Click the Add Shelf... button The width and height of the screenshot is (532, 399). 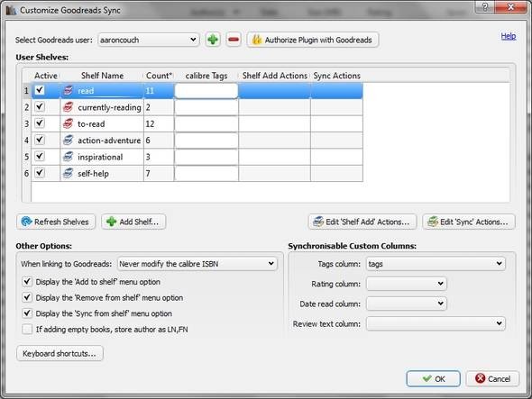point(133,222)
